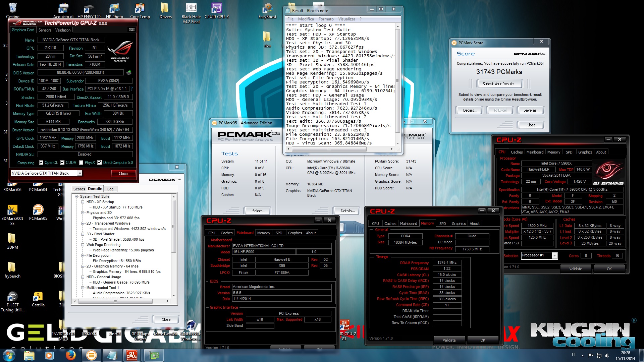Switch to the Validation tab in GPU-Z
This screenshot has width=644, height=362.
tap(63, 30)
